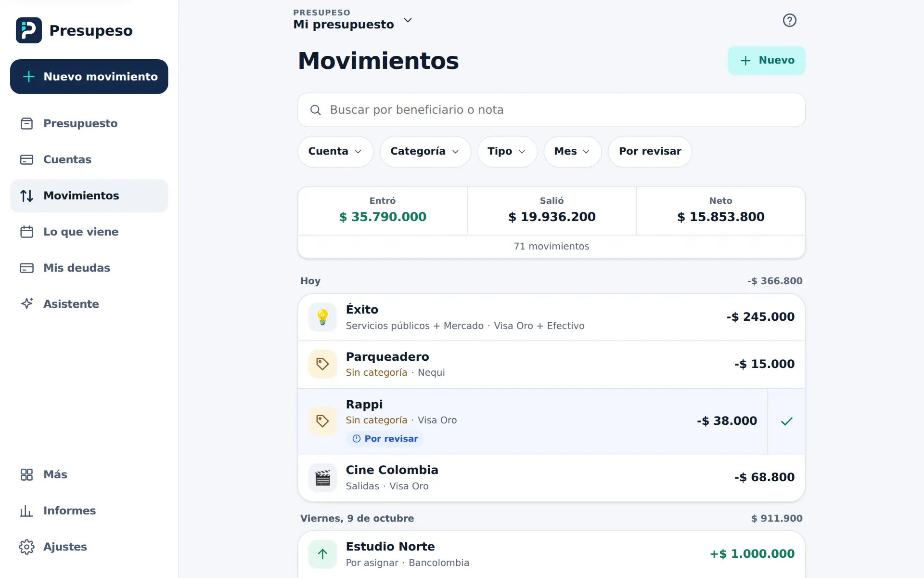Click the tag icon on Rappi row
Viewport: 924px width, 578px height.
click(322, 421)
